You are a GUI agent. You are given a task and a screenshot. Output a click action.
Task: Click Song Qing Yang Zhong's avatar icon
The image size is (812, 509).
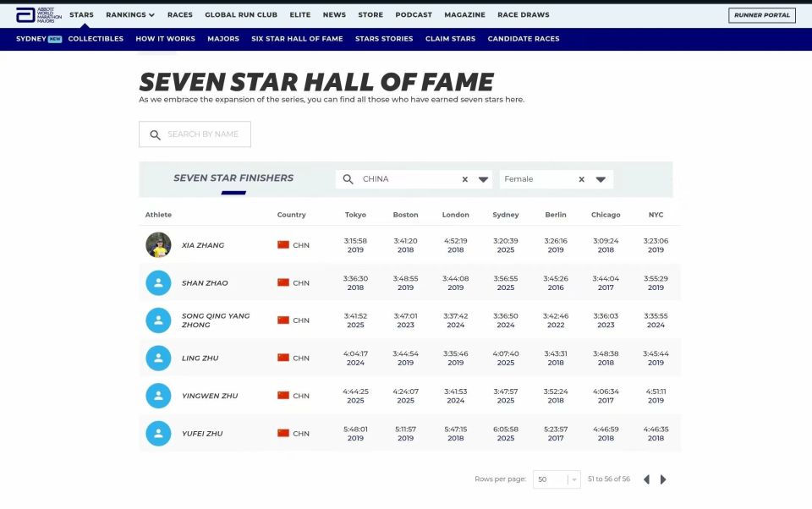158,320
